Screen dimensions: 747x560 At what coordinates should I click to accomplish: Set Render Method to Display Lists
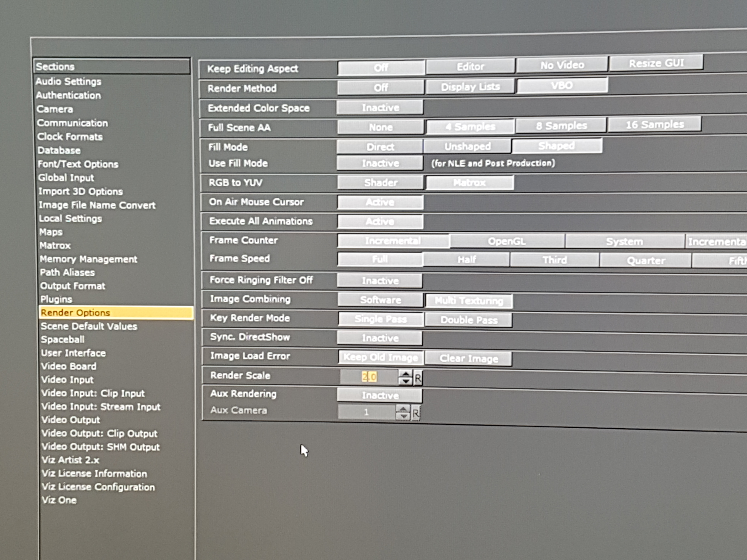click(x=470, y=87)
